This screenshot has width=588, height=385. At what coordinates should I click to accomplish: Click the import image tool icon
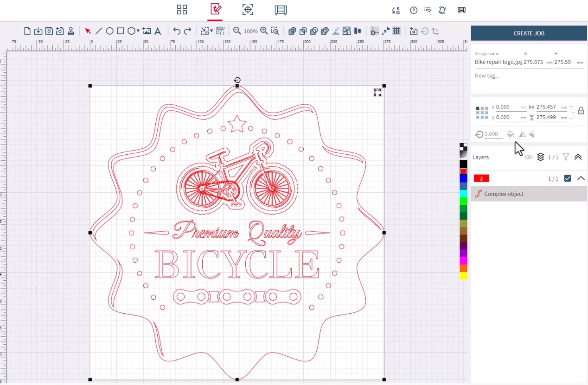(x=147, y=31)
